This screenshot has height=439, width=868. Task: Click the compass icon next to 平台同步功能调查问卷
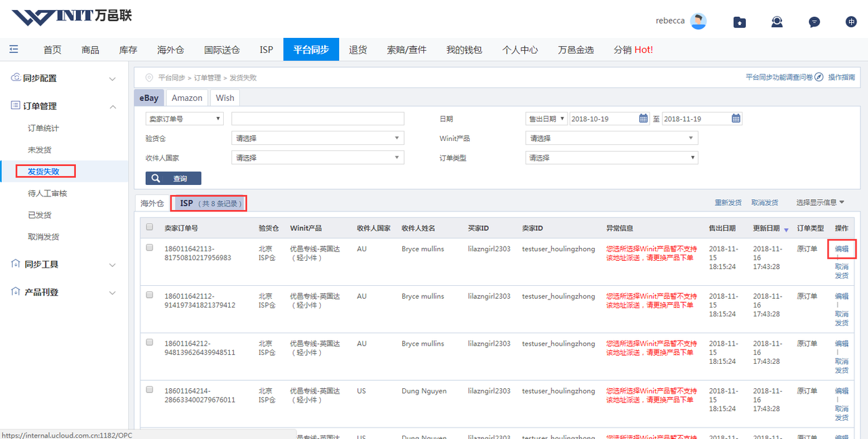coord(819,77)
